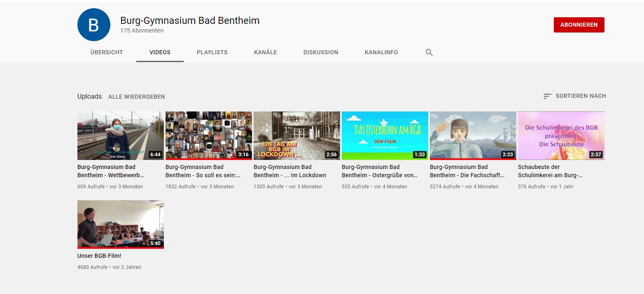Click the sort lines icon next to SORTIEREN NACH
644x294 pixels.
click(547, 96)
